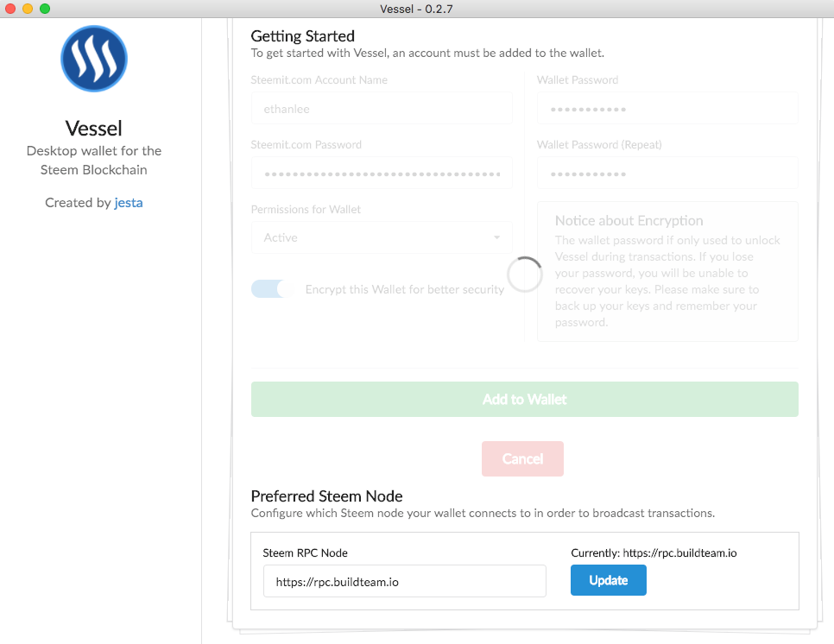Click the Steem RPC Node input
Image resolution: width=834 pixels, height=644 pixels.
[x=404, y=581]
